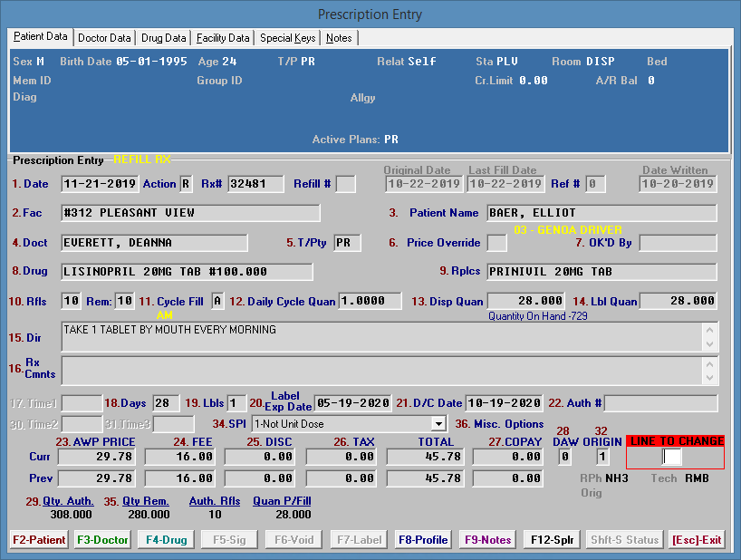The width and height of the screenshot is (741, 560).
Task: Click the Price Override box
Action: tap(496, 243)
